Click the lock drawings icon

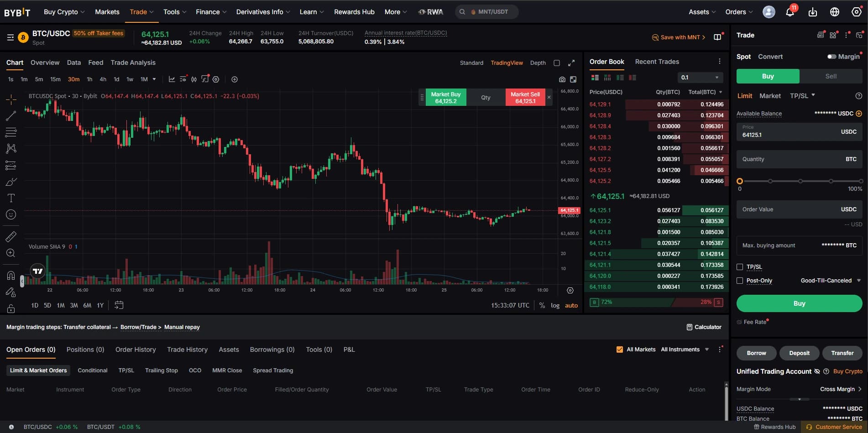click(11, 308)
